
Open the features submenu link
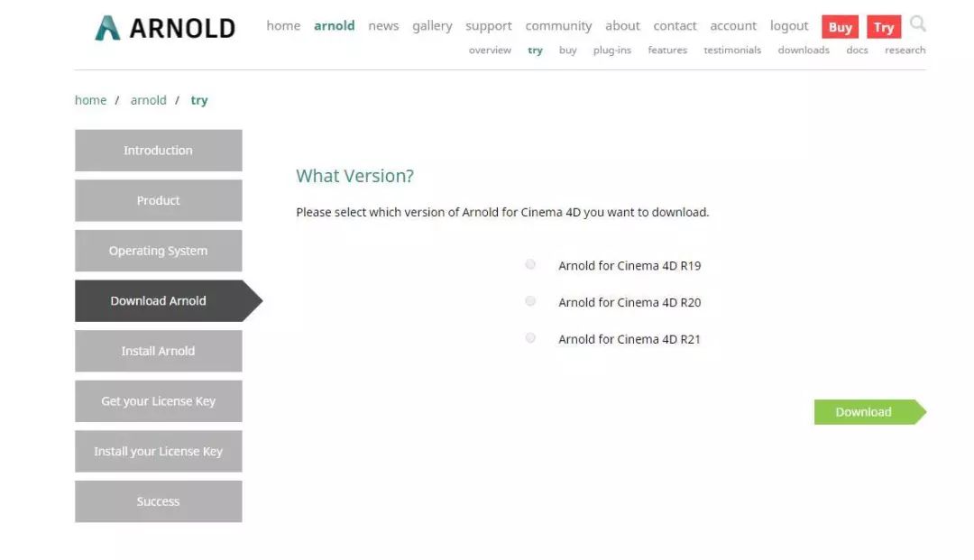[x=667, y=50]
